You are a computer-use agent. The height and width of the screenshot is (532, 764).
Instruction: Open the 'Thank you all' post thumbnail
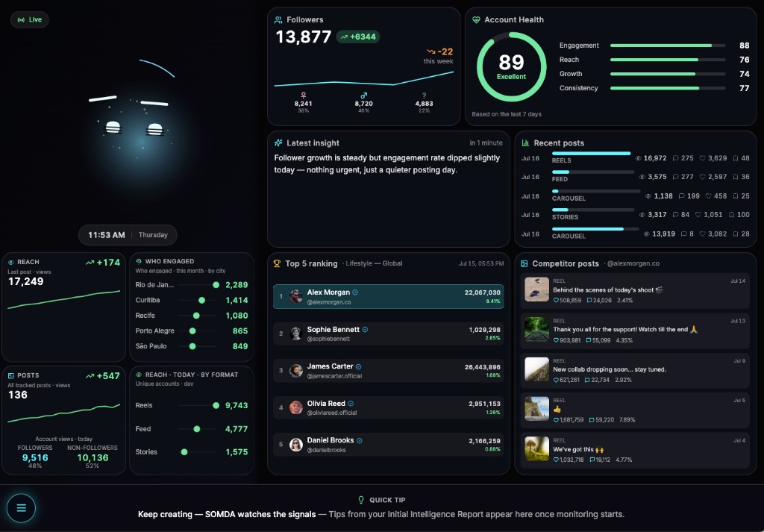[536, 329]
